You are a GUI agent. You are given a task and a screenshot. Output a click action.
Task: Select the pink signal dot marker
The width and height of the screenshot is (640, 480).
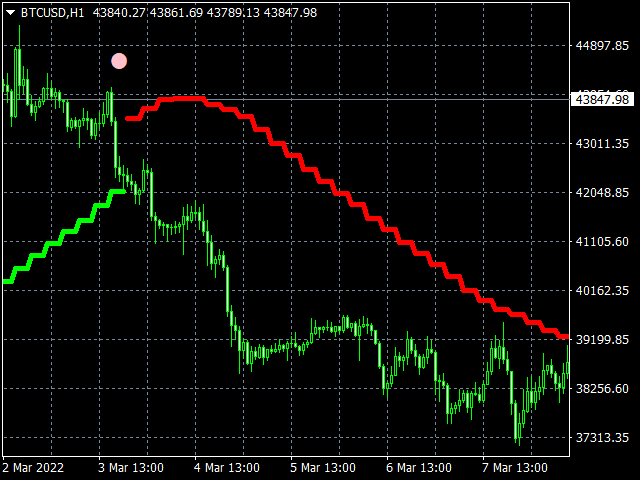pyautogui.click(x=119, y=61)
